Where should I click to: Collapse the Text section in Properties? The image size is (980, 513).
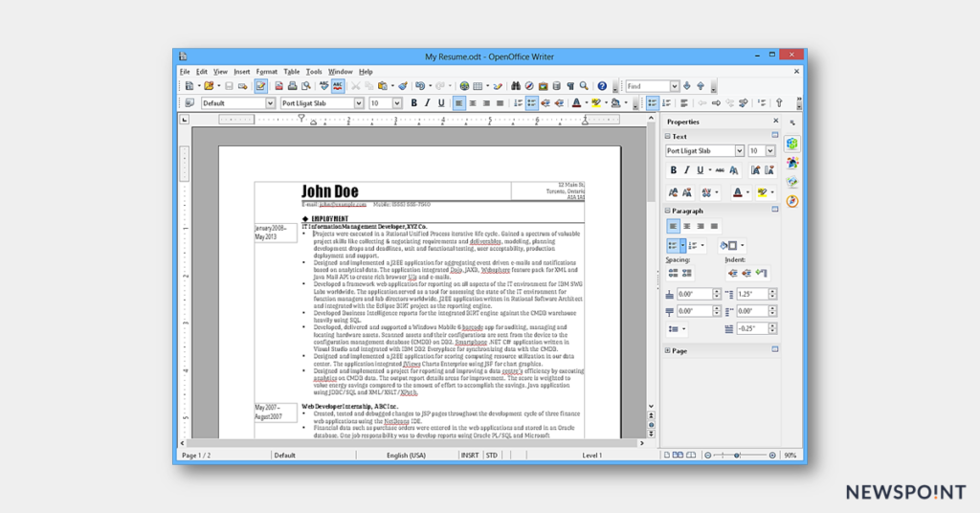(667, 136)
